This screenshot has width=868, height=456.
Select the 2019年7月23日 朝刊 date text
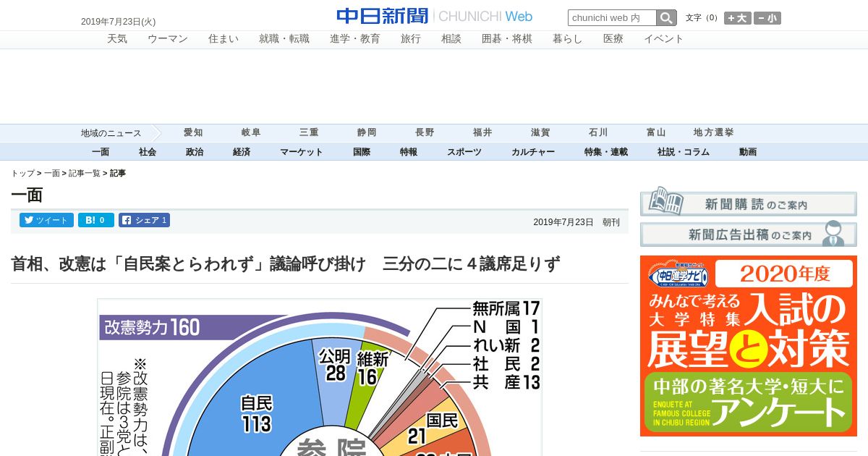(x=576, y=222)
